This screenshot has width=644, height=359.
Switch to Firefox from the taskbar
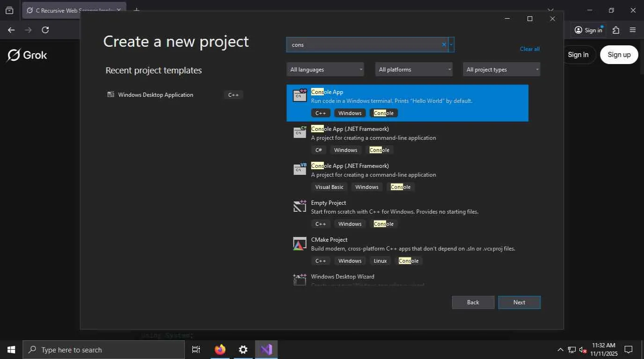click(220, 350)
